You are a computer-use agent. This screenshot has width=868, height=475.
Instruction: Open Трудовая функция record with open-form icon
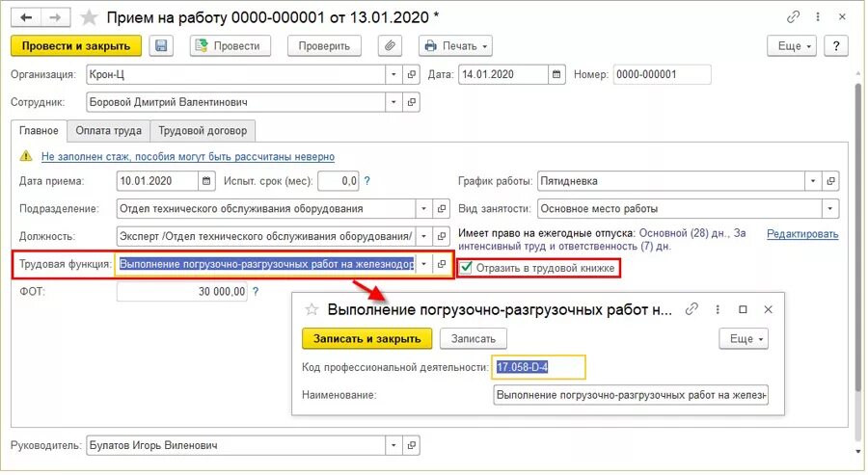[x=441, y=264]
